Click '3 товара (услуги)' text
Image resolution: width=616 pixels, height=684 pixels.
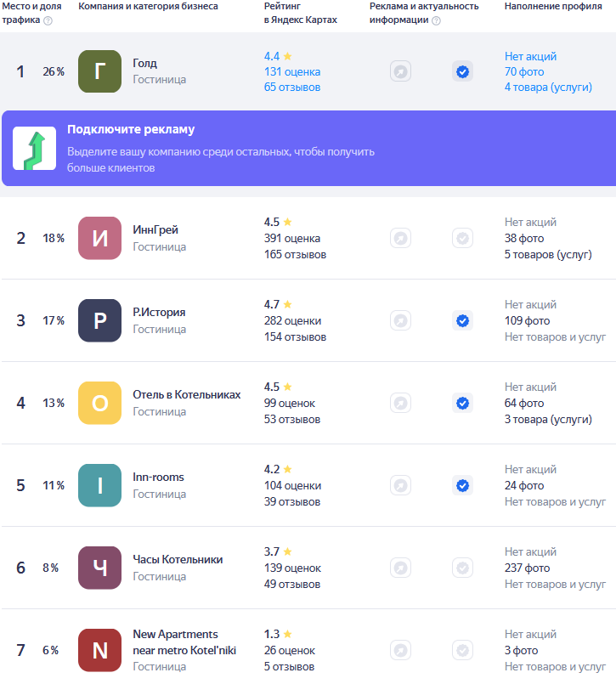548,419
